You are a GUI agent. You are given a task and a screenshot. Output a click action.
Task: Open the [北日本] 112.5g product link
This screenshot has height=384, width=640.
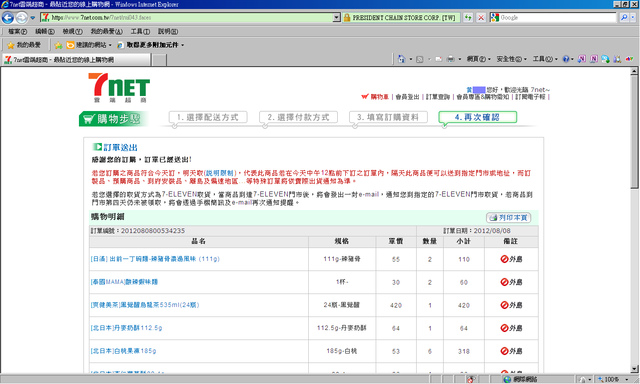point(126,328)
